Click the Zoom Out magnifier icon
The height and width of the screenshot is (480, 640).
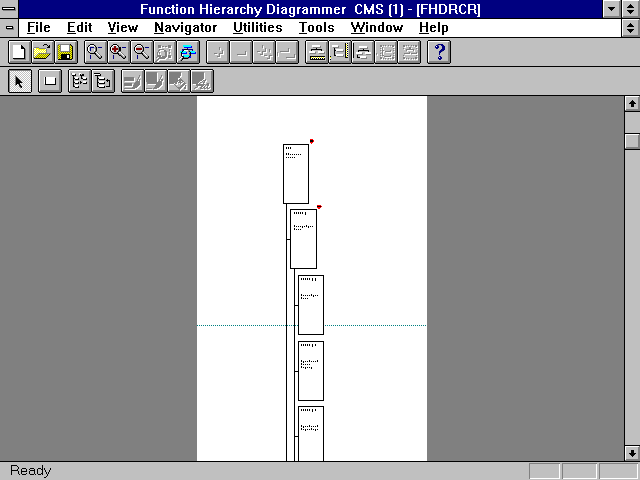click(x=141, y=52)
